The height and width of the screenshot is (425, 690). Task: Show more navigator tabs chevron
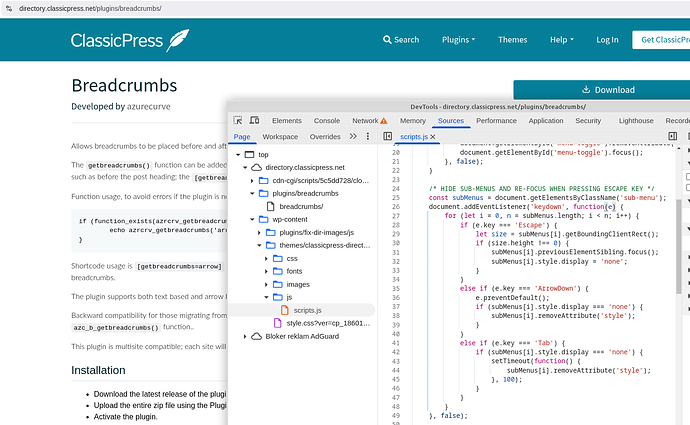click(353, 136)
